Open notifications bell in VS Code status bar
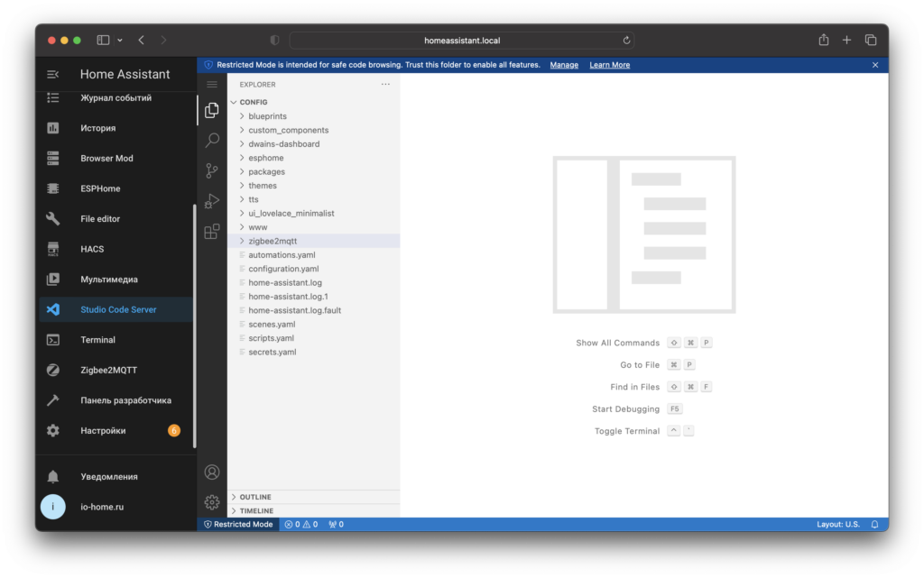 click(x=875, y=525)
